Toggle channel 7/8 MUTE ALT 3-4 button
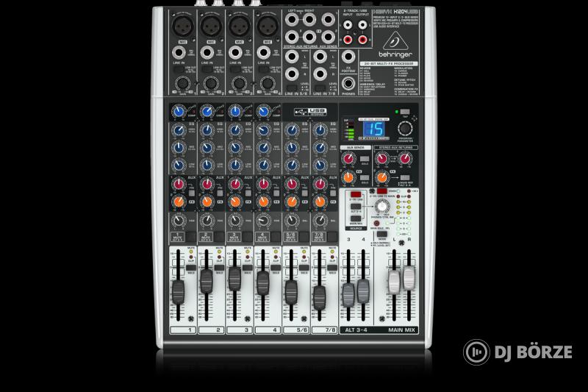This screenshot has width=588, height=392. click(x=332, y=237)
